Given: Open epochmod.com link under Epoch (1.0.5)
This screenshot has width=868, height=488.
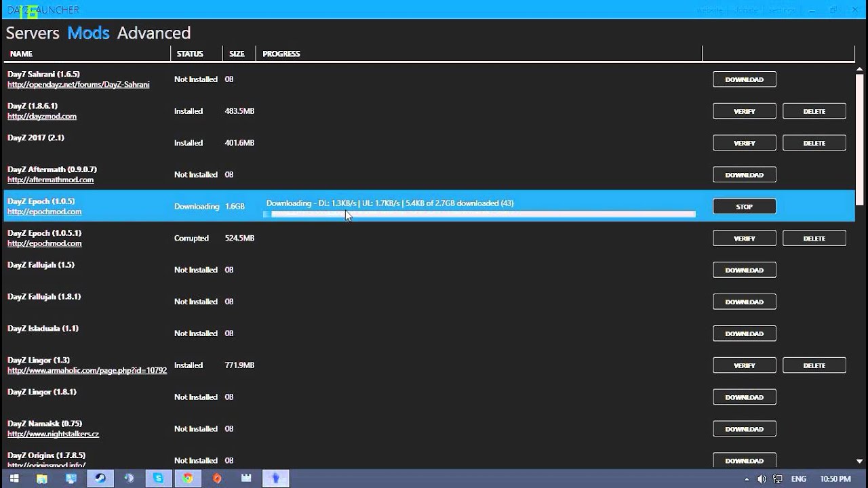Looking at the screenshot, I should [44, 212].
